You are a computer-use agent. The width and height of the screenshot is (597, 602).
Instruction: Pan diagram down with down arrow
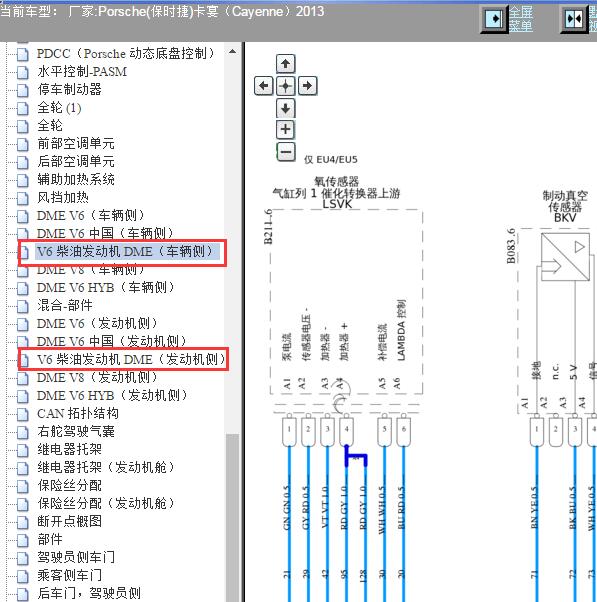pyautogui.click(x=285, y=108)
